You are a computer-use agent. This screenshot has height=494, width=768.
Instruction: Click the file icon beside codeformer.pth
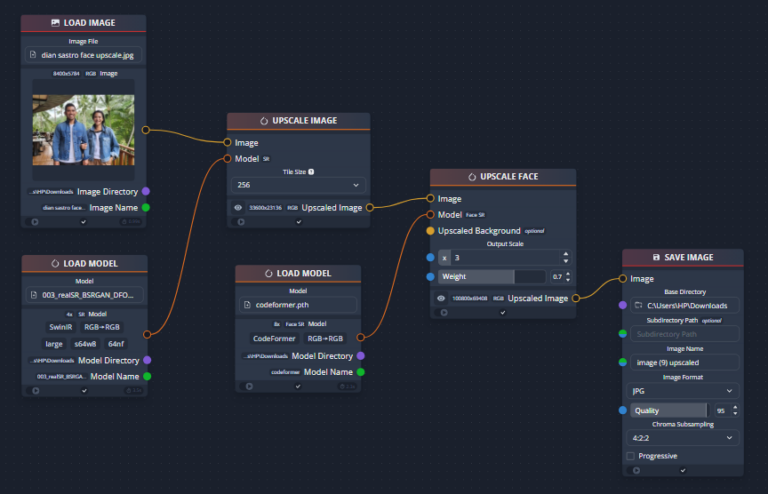pyautogui.click(x=247, y=304)
